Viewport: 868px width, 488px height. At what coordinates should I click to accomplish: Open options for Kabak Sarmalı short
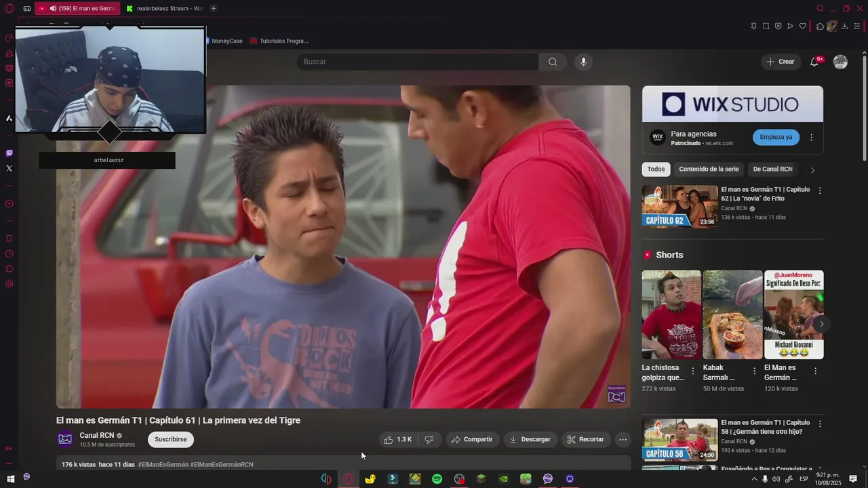(x=754, y=371)
